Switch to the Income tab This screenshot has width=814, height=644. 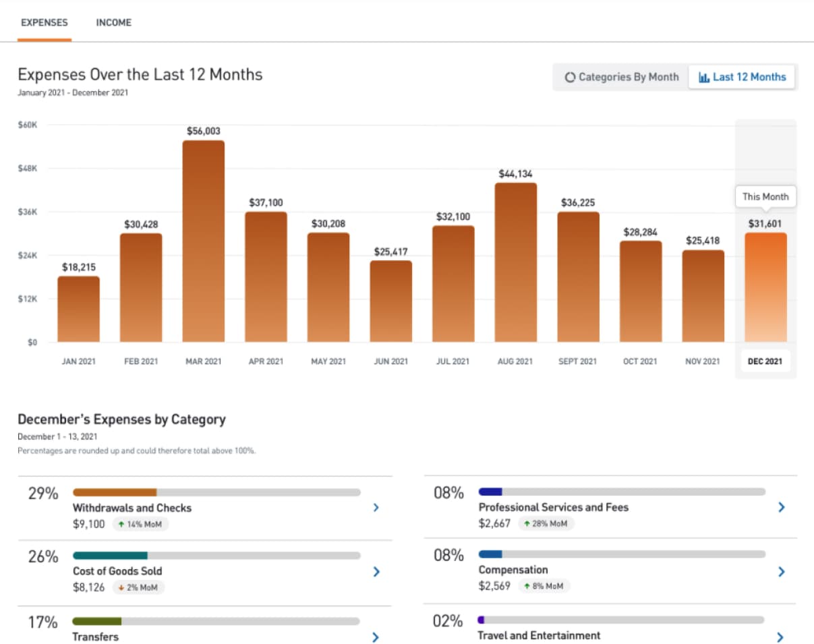(x=113, y=22)
